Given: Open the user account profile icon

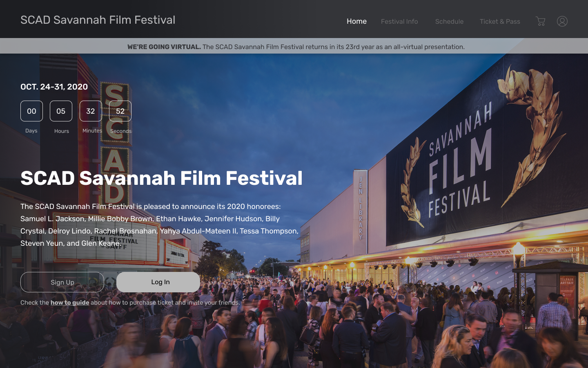Looking at the screenshot, I should [562, 21].
